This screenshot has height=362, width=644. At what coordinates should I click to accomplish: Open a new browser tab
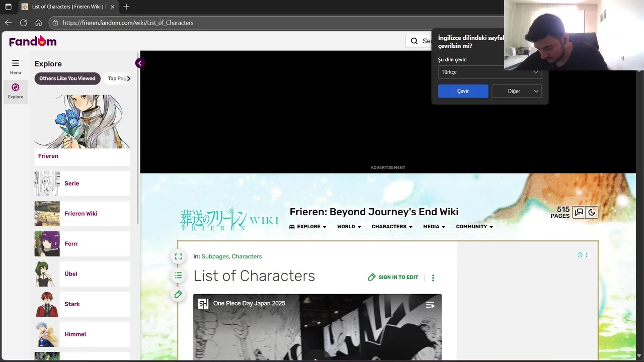pyautogui.click(x=126, y=7)
